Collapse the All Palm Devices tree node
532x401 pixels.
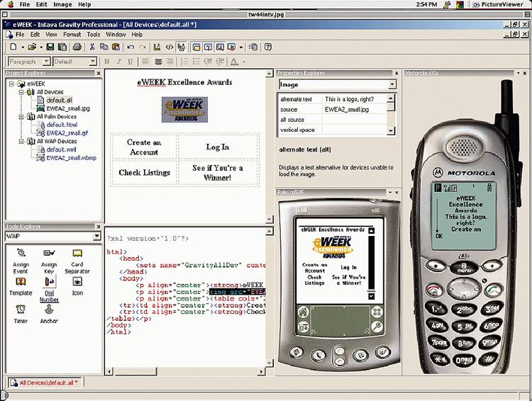[21, 117]
